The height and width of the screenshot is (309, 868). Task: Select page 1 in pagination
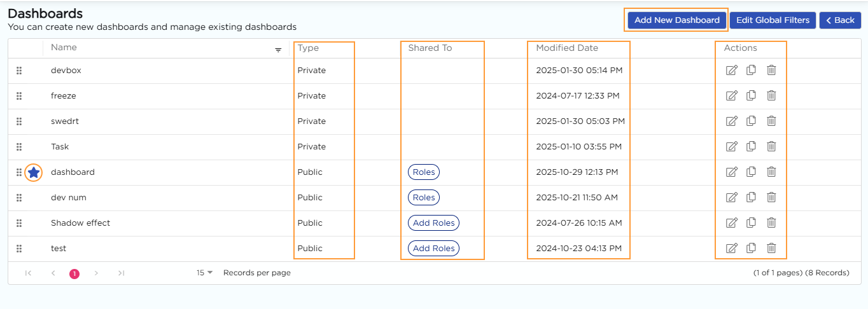coord(74,273)
